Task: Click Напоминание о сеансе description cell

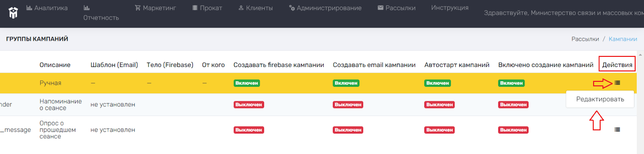Action: [60, 105]
